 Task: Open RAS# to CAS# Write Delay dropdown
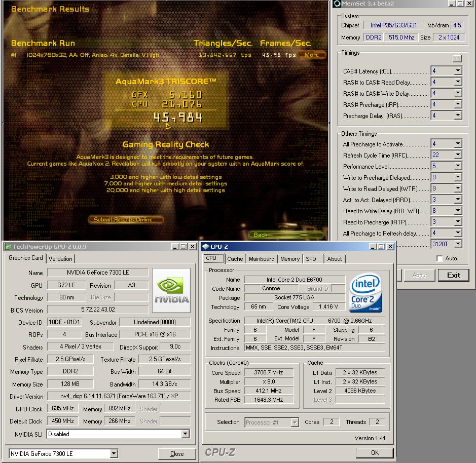pyautogui.click(x=458, y=93)
